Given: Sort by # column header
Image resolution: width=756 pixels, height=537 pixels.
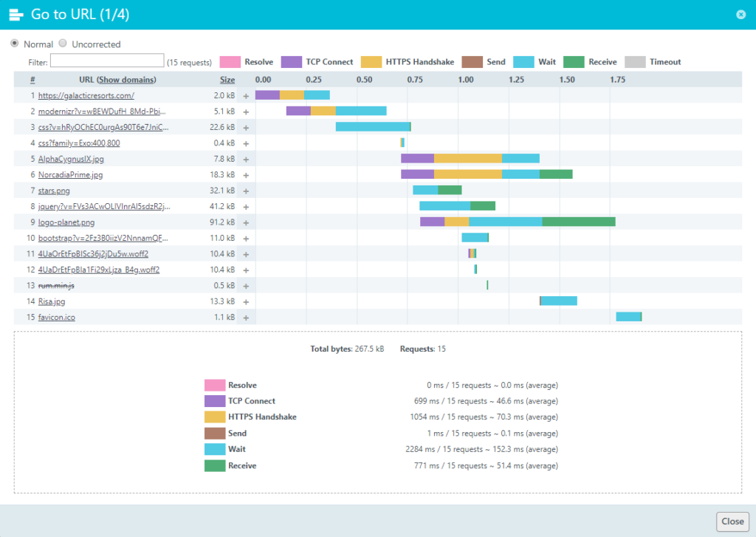Looking at the screenshot, I should 32,80.
